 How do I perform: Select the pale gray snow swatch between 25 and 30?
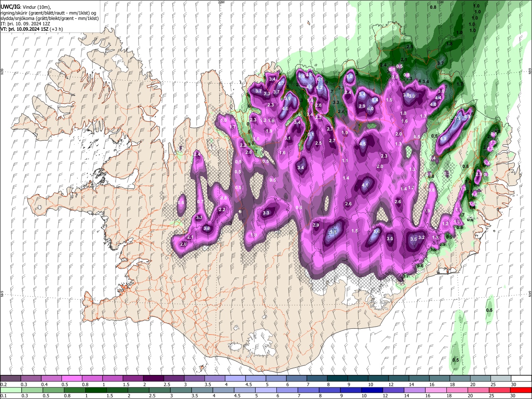tap(500, 379)
